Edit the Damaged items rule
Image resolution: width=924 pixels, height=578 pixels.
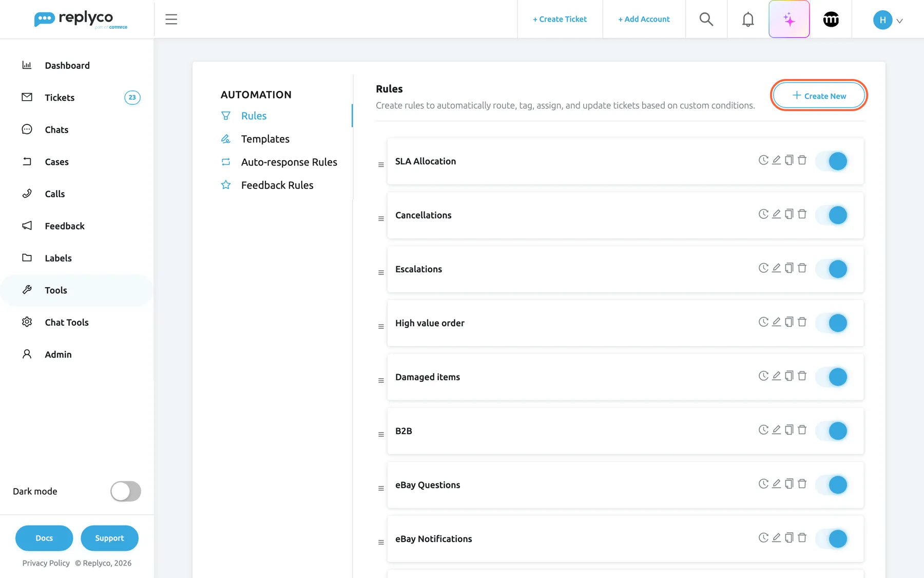776,376
